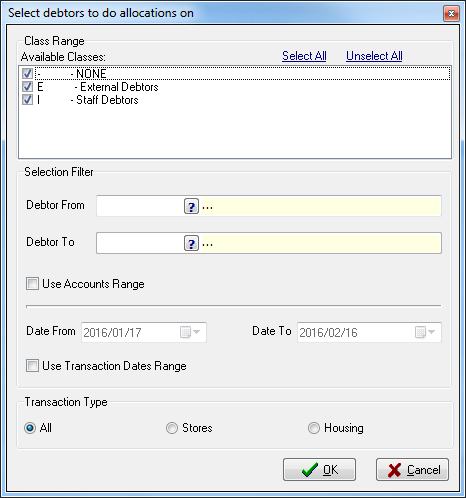The width and height of the screenshot is (466, 498).
Task: Uncheck the External Debtors class checkbox
Action: (27, 87)
